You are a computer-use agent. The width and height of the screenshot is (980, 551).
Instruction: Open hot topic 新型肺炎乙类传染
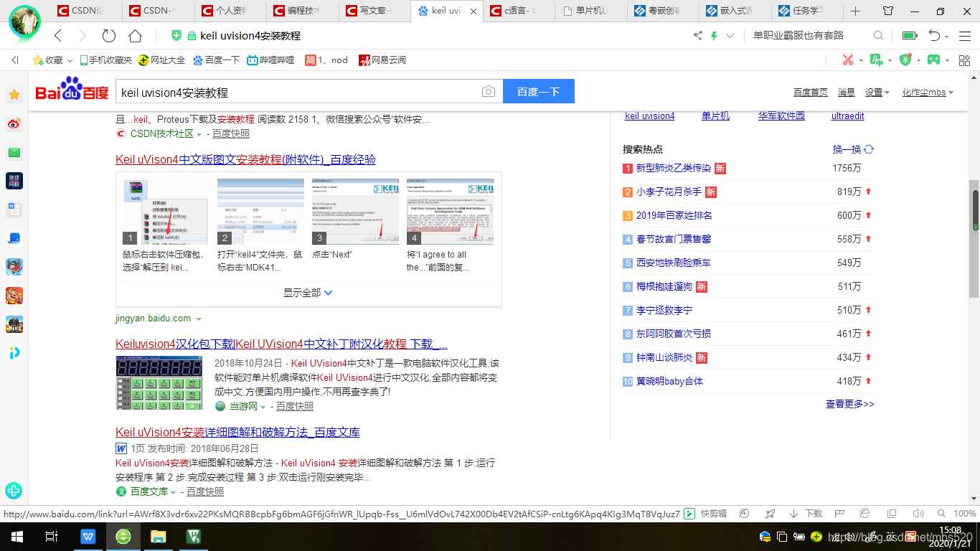point(673,168)
